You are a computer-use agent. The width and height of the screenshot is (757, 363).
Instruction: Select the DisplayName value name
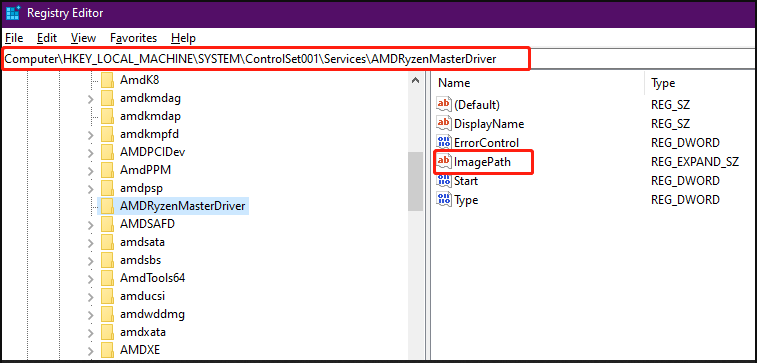pyautogui.click(x=489, y=124)
